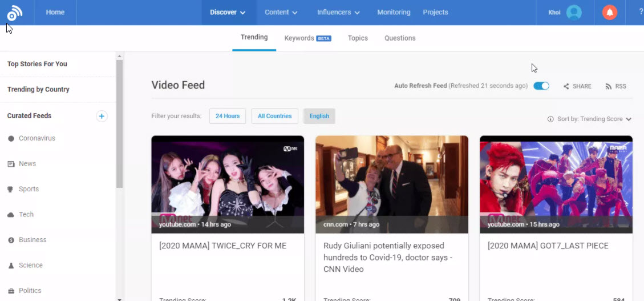Open the English language filter

[319, 116]
